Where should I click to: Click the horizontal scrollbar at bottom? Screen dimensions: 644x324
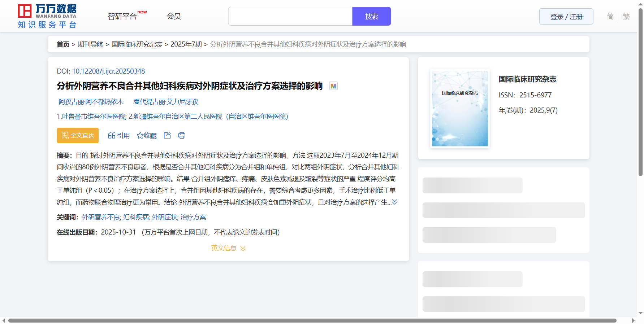click(312, 320)
